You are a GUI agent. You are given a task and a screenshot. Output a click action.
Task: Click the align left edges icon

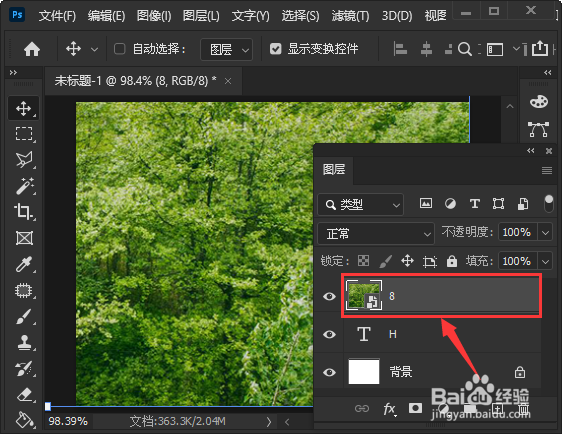click(400, 49)
